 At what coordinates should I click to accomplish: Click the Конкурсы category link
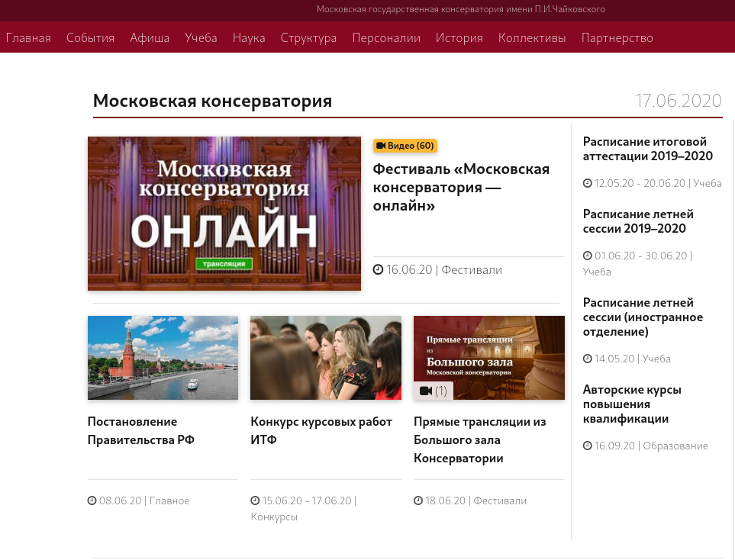click(x=274, y=517)
